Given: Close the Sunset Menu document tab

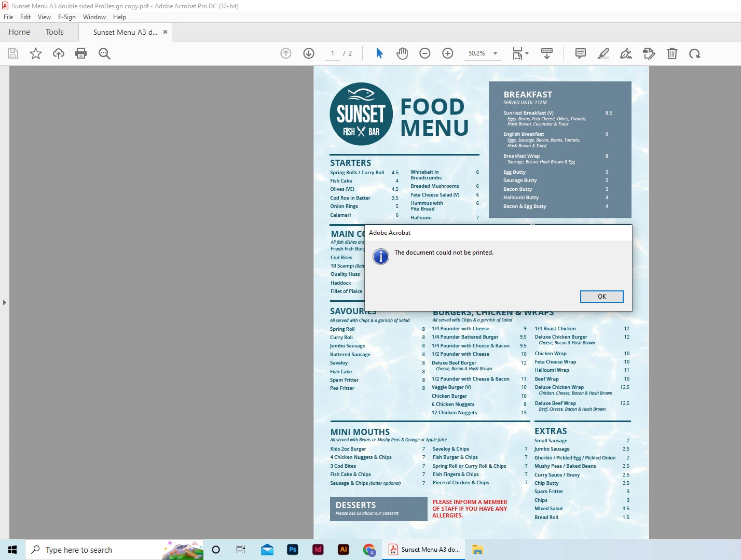Looking at the screenshot, I should pyautogui.click(x=165, y=32).
